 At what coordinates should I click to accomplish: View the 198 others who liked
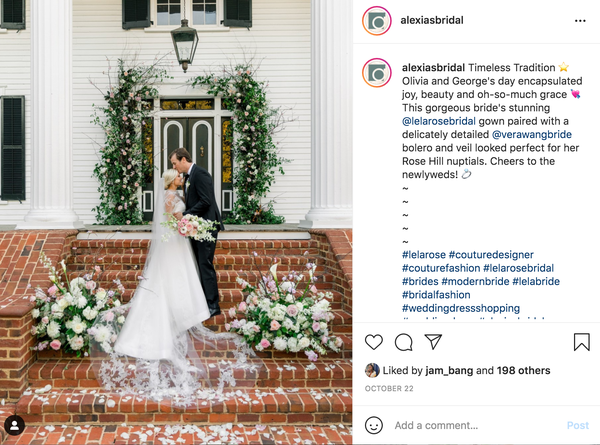pyautogui.click(x=523, y=370)
